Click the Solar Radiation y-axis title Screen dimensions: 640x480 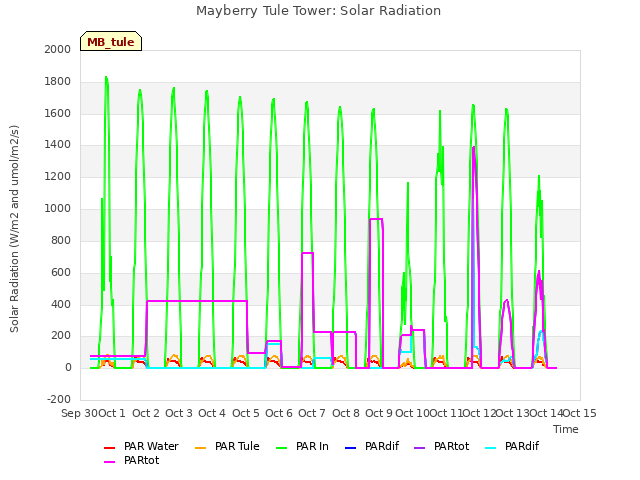14,229
